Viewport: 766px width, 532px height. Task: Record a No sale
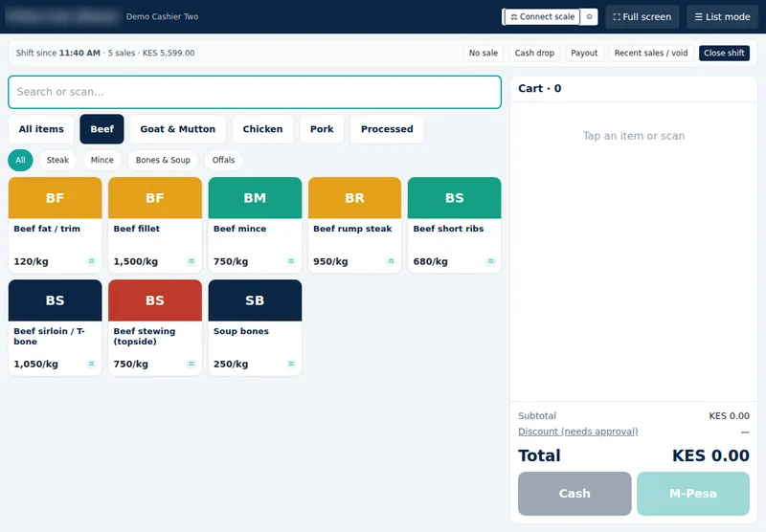(484, 53)
